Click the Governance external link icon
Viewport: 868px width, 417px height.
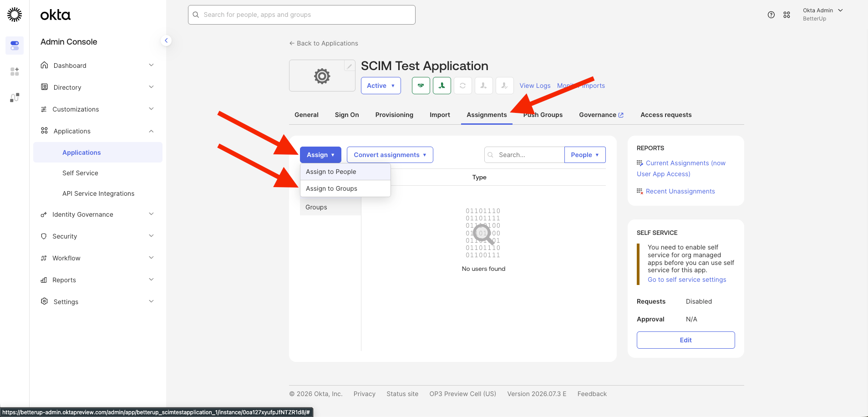(x=621, y=115)
